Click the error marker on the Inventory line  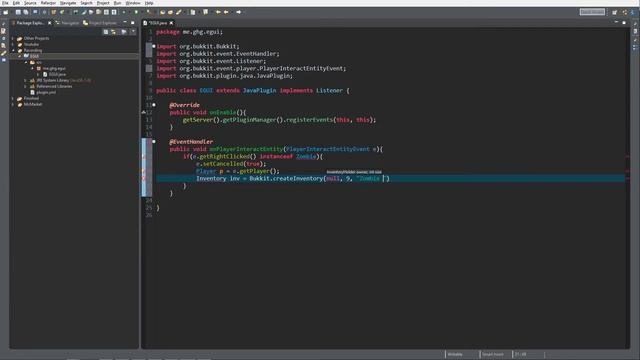[x=144, y=178]
